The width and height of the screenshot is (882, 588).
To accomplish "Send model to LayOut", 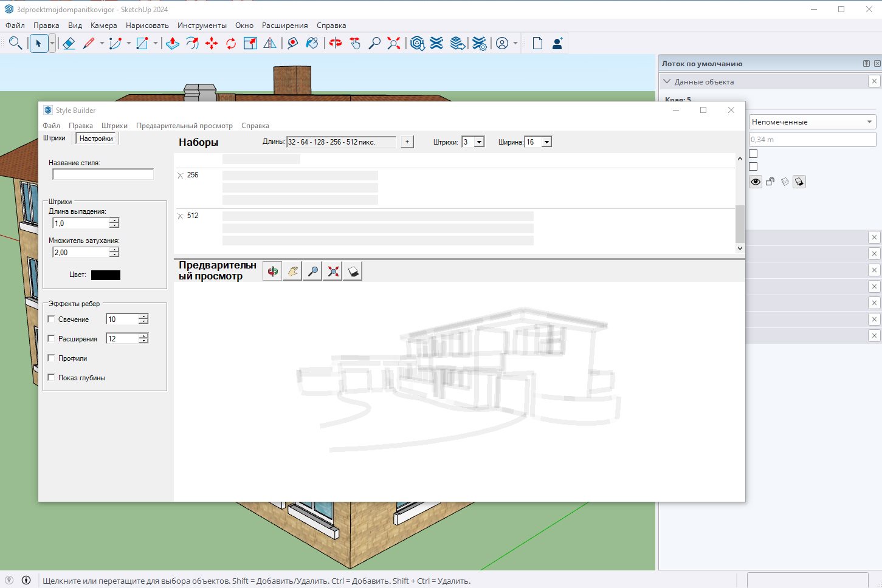I will point(458,43).
